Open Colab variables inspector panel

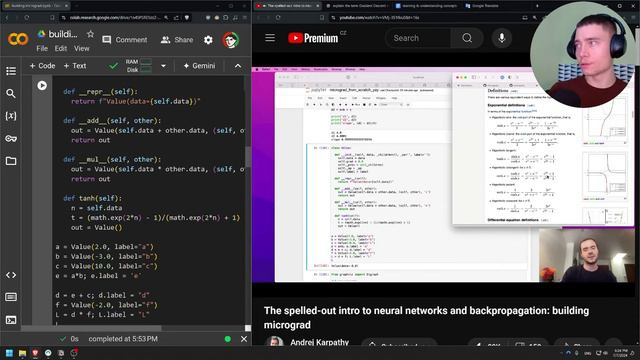point(11,116)
